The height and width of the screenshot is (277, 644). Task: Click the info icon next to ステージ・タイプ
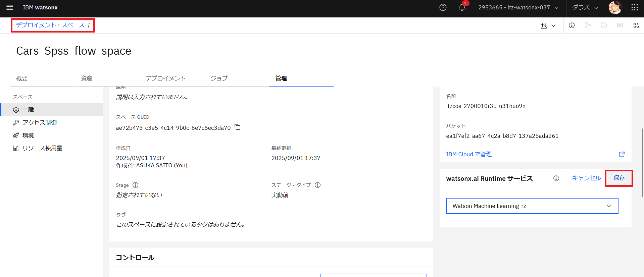pos(317,185)
